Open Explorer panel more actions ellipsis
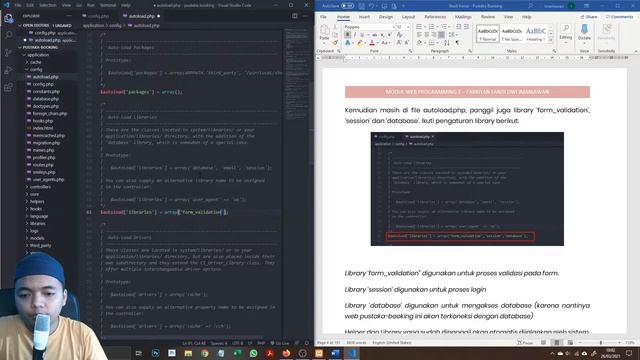 pyautogui.click(x=69, y=16)
